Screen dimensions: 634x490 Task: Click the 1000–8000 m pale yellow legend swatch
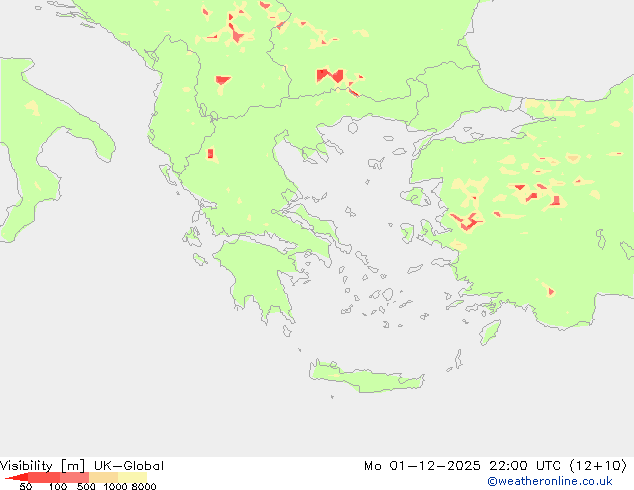point(132,477)
